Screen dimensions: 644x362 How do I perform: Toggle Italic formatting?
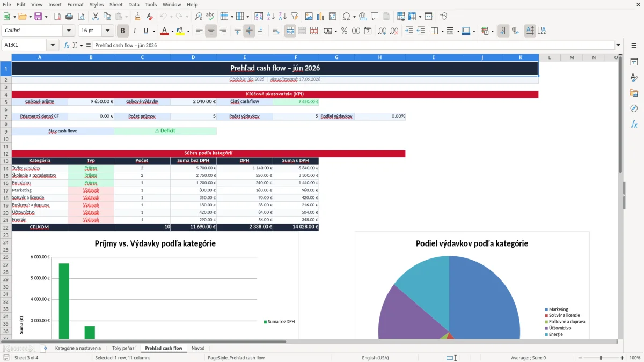(x=135, y=31)
